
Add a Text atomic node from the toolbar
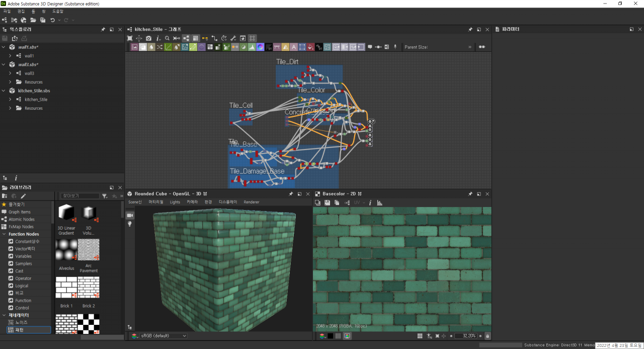[294, 47]
